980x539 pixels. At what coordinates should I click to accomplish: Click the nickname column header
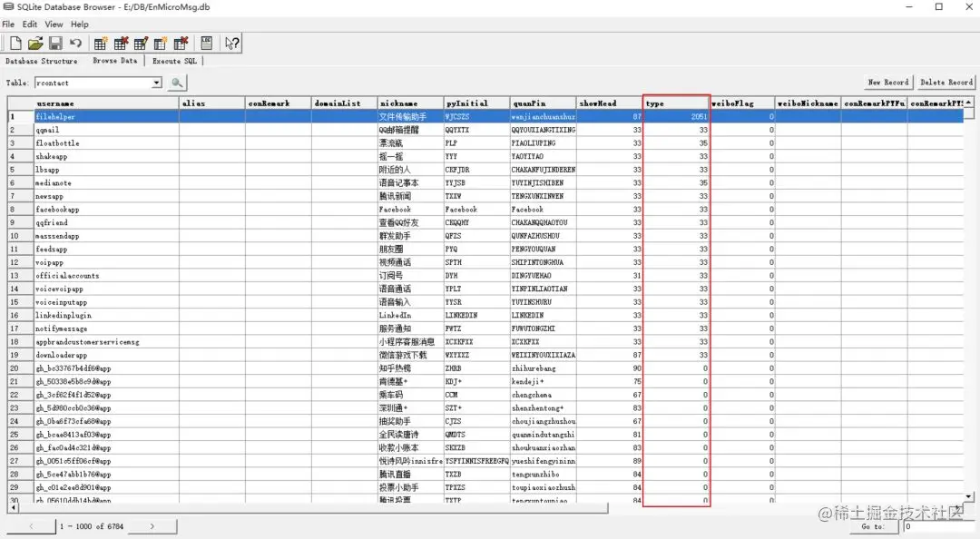tap(411, 103)
